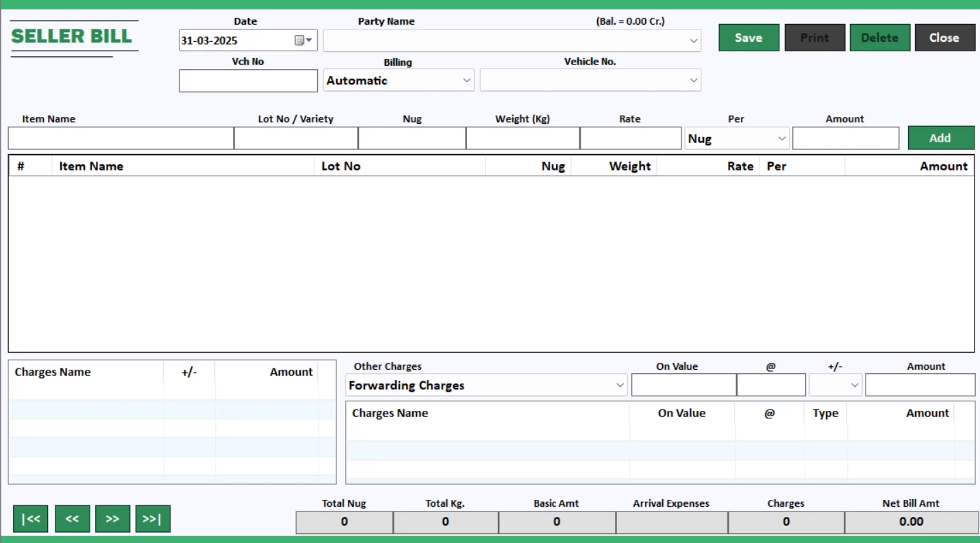Click the Arrival Expenses value box
980x543 pixels.
click(x=672, y=522)
